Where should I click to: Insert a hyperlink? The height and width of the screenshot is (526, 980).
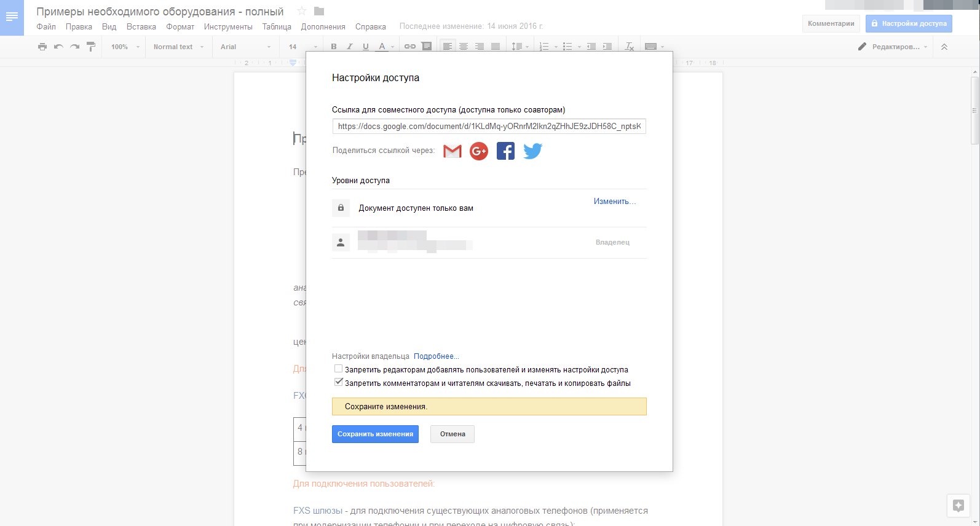[x=410, y=47]
